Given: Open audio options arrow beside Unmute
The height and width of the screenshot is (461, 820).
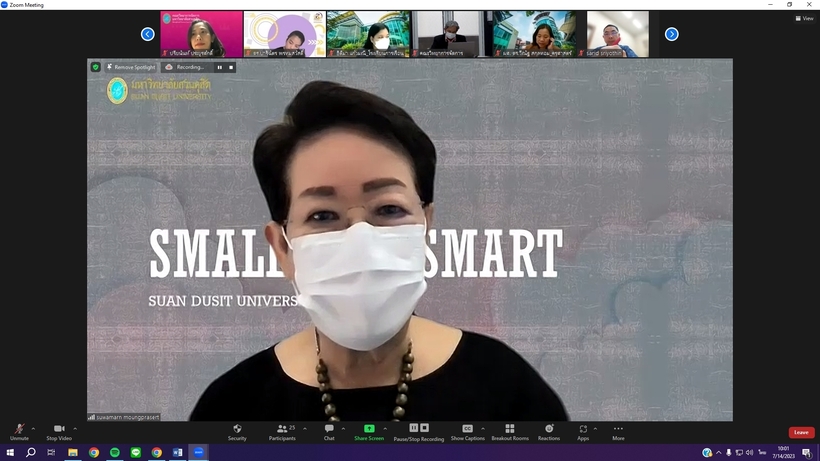Looking at the screenshot, I should pos(33,429).
